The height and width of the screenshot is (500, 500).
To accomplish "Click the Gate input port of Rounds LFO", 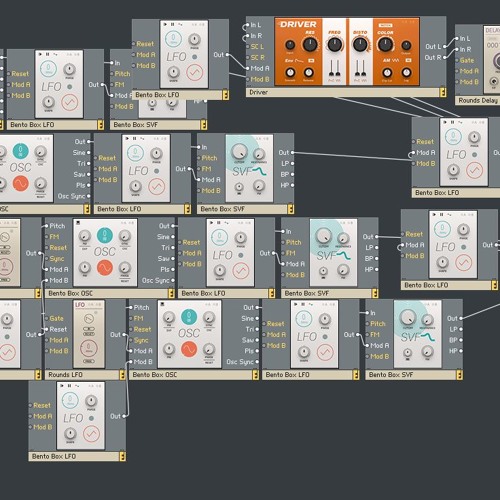I will (x=46, y=319).
